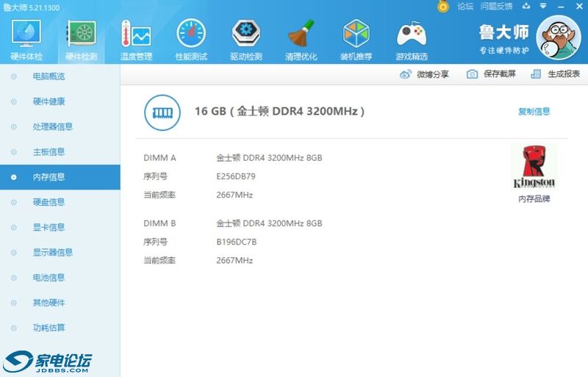Select 其他硬件 in the sidebar
Viewport: 588px width, 377px height.
(60, 303)
